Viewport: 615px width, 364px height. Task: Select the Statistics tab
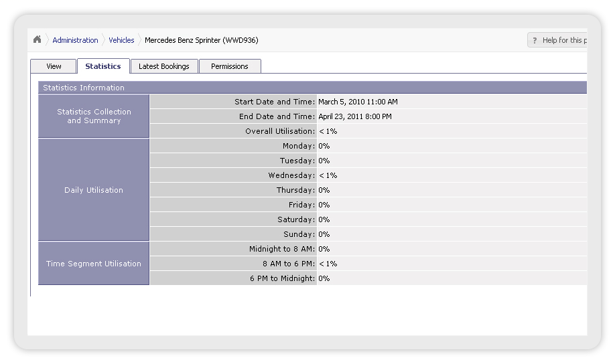point(103,66)
